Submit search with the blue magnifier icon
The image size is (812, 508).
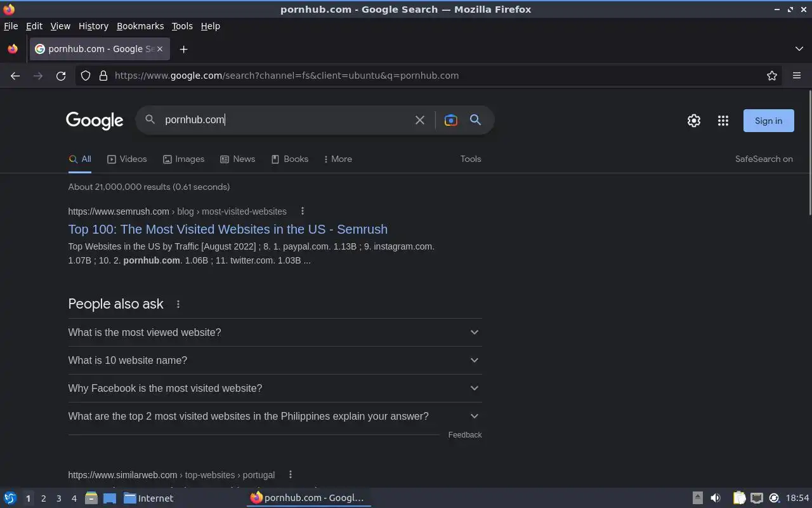(475, 120)
